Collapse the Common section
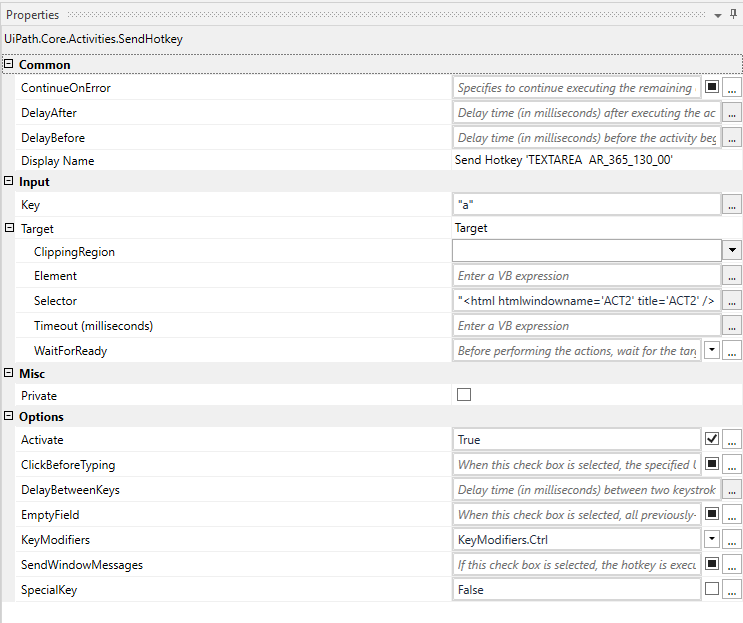This screenshot has width=743, height=623. (x=9, y=65)
